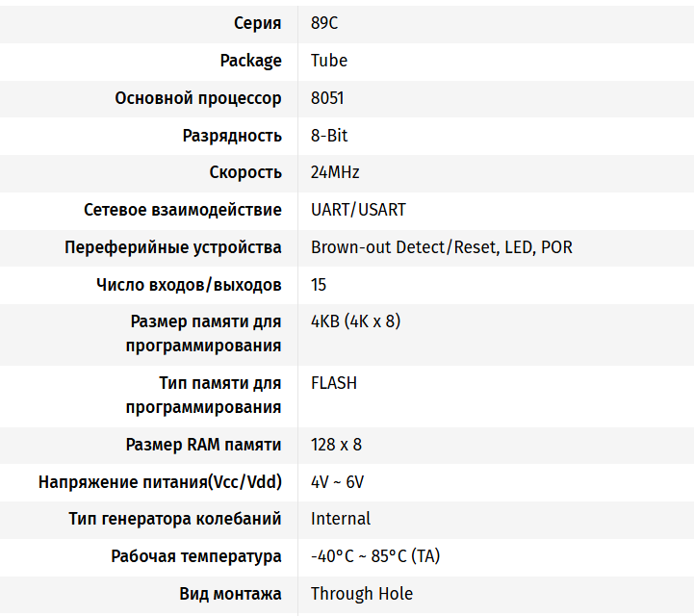Click the "Package" label
This screenshot has width=694, height=616.
point(250,61)
